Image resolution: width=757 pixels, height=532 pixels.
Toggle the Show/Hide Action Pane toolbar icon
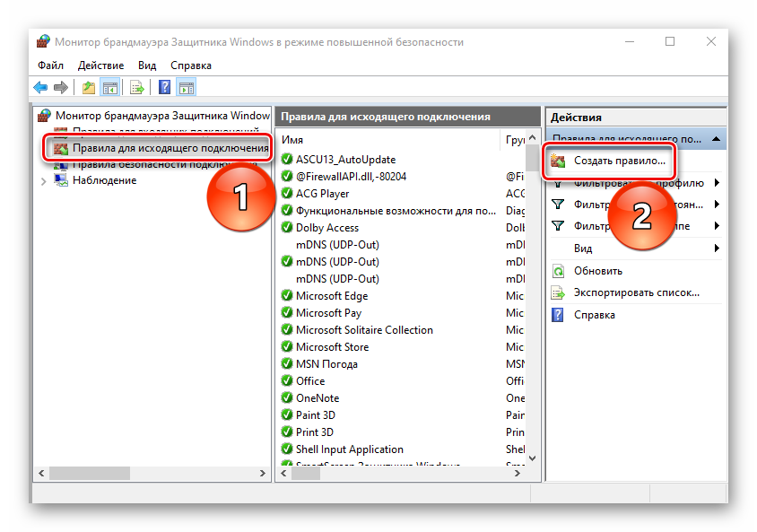pos(187,87)
